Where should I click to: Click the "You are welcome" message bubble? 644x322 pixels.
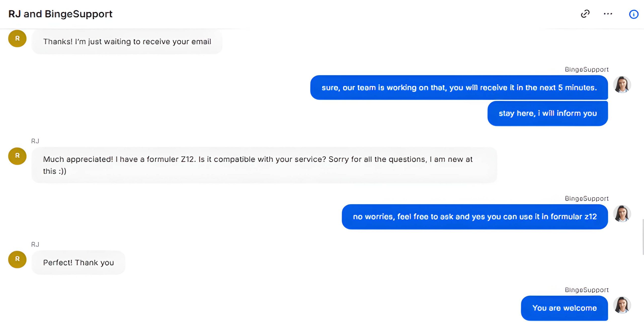click(564, 308)
